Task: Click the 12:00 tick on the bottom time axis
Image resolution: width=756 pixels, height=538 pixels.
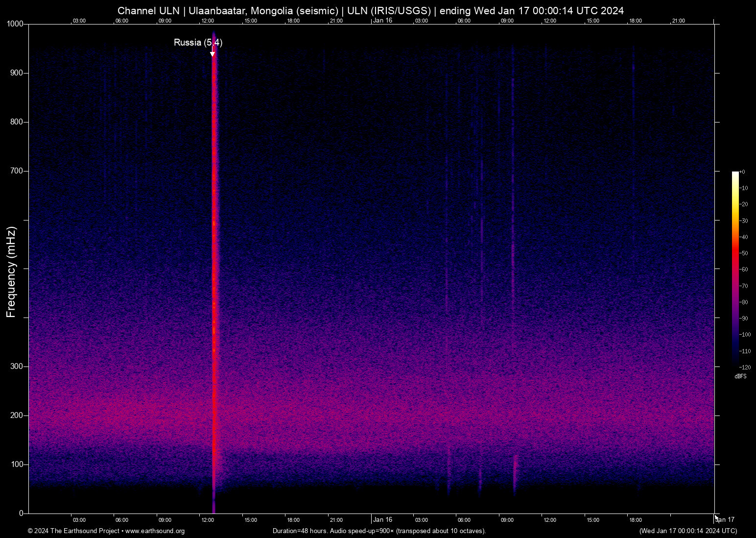Action: coord(208,519)
